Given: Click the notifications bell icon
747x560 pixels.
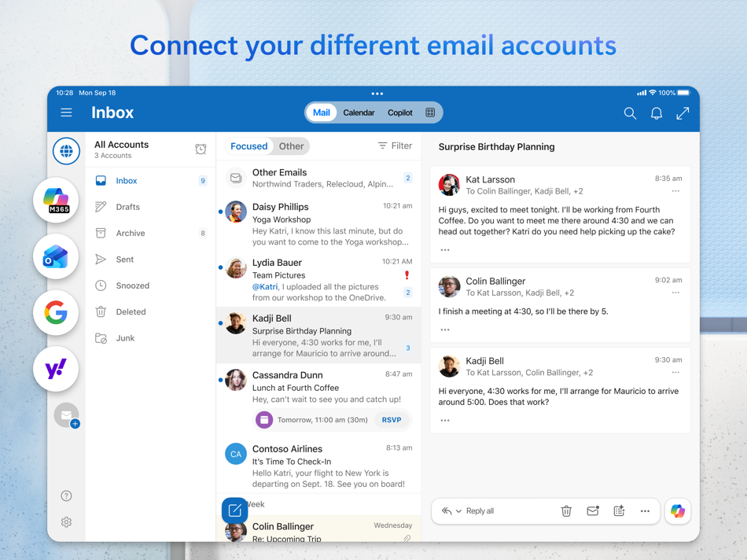Looking at the screenshot, I should [657, 112].
